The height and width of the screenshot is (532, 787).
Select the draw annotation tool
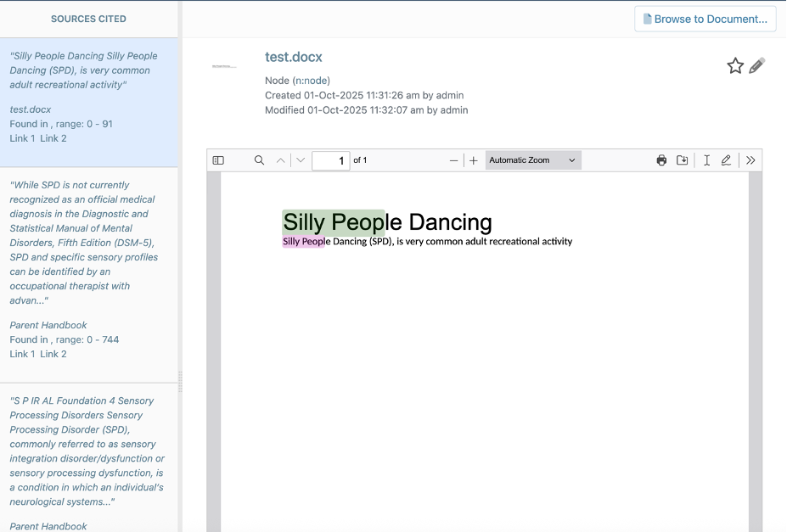tap(726, 160)
